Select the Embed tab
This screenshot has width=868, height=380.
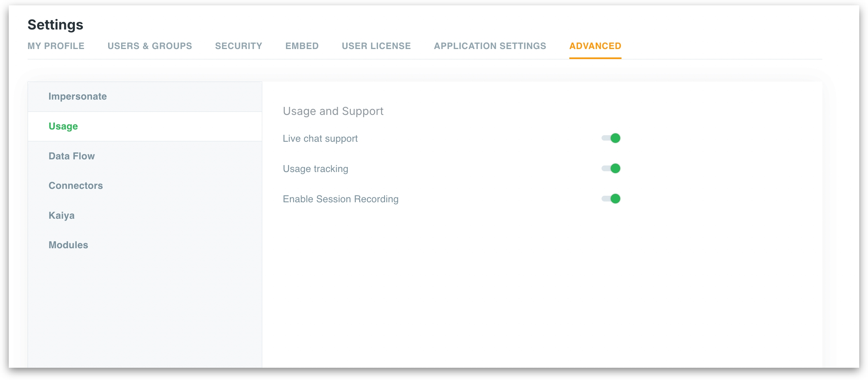[x=302, y=46]
